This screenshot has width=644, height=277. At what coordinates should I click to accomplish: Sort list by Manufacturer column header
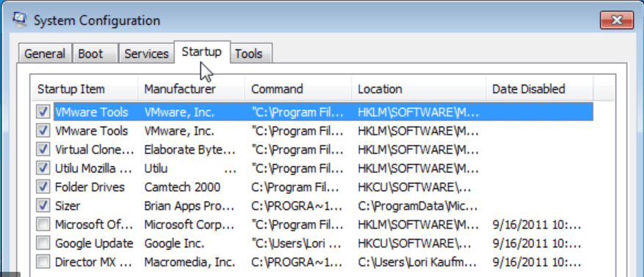click(x=192, y=89)
